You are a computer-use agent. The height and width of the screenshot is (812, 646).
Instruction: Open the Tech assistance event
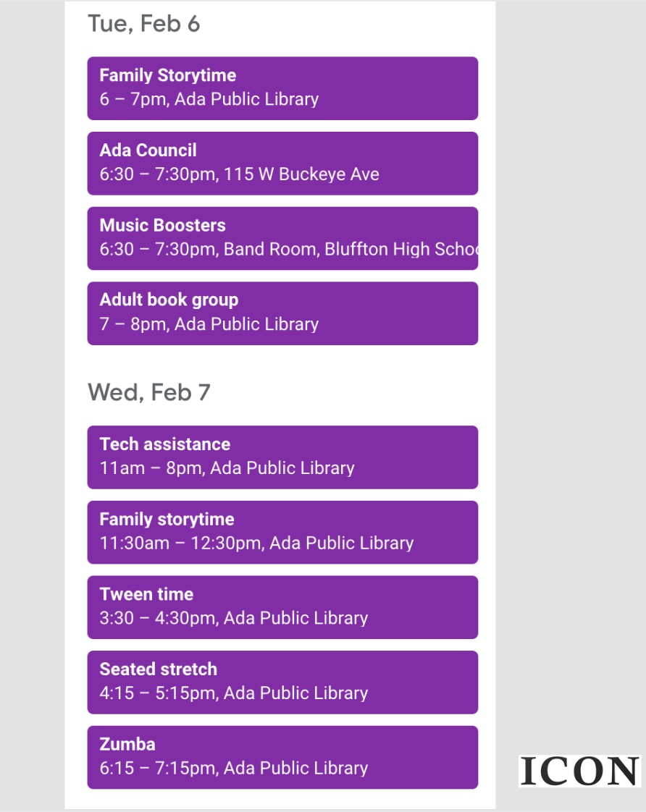pos(282,457)
